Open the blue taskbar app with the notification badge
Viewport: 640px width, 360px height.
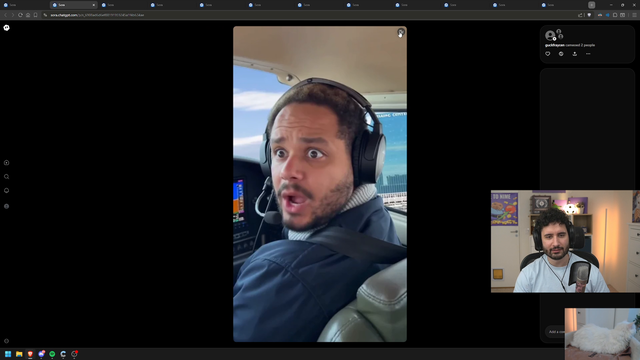tap(41, 354)
